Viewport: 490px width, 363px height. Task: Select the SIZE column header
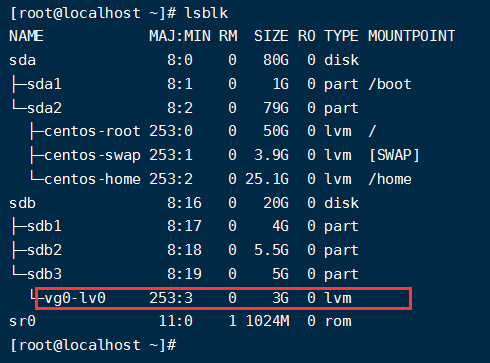pyautogui.click(x=271, y=36)
